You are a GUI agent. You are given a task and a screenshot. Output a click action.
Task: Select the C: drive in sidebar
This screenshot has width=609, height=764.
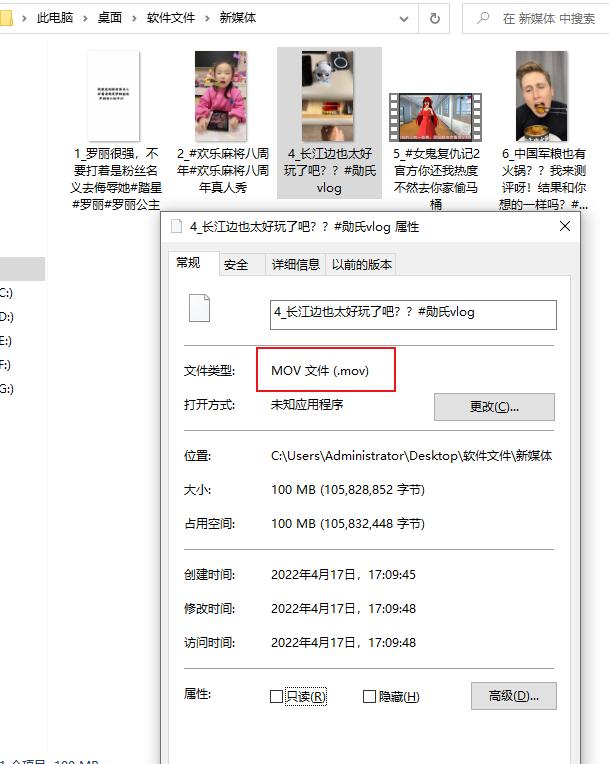coord(6,293)
